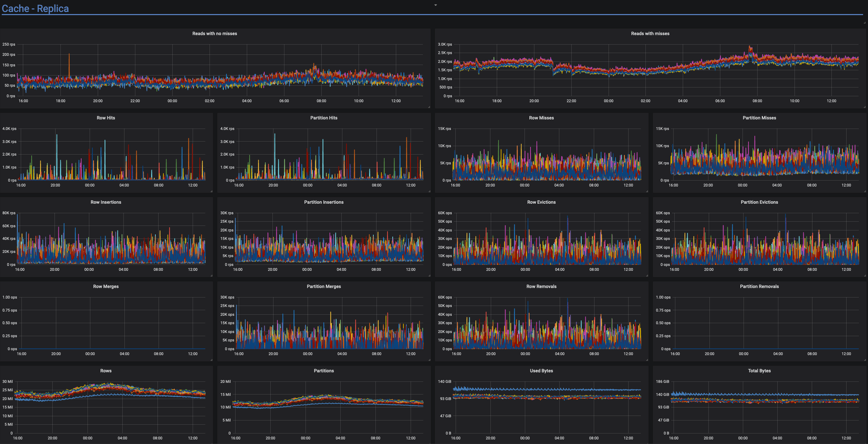Open Partition Misses panel title
This screenshot has height=444, width=868.
(x=759, y=118)
